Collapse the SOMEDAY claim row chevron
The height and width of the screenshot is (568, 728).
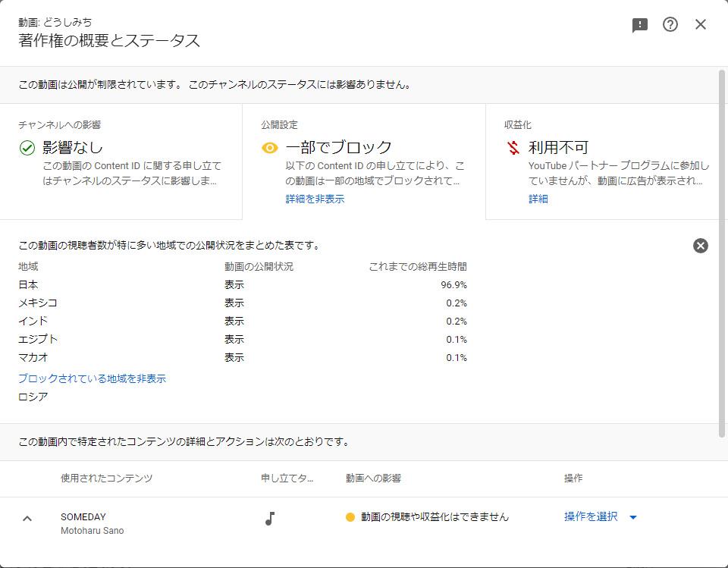point(27,518)
